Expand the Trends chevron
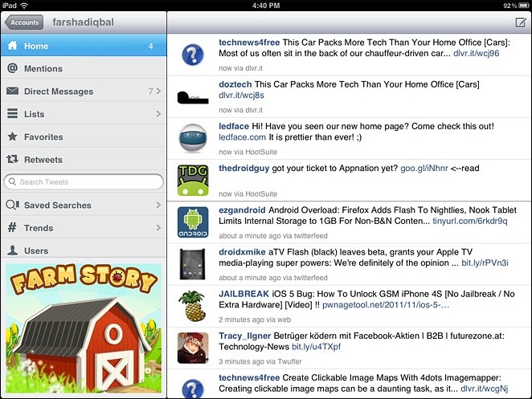This screenshot has height=399, width=532. click(158, 227)
